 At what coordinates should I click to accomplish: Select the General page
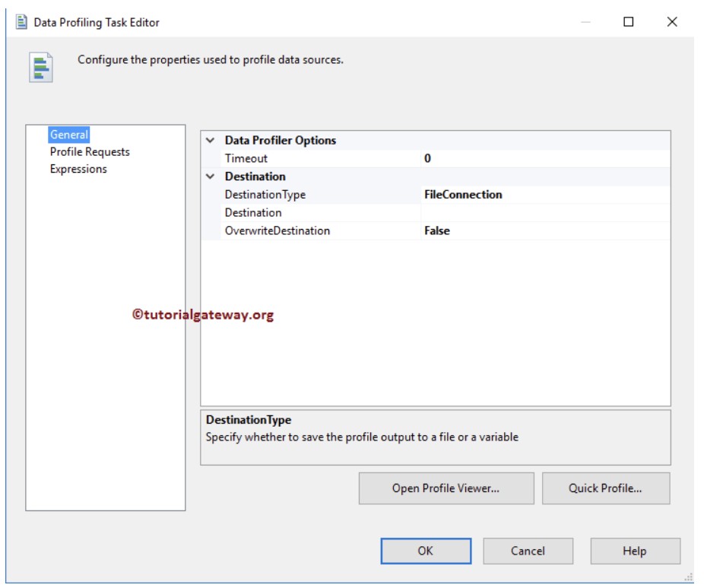68,135
